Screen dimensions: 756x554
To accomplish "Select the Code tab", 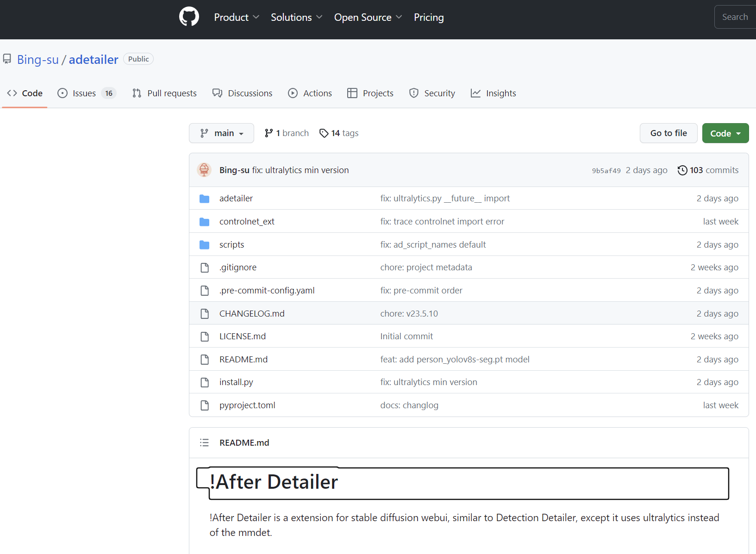I will (x=25, y=93).
